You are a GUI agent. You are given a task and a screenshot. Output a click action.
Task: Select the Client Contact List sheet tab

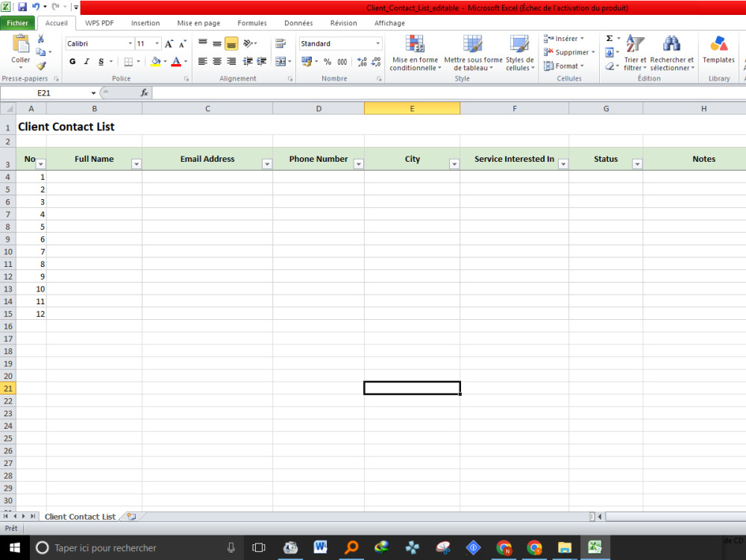point(80,517)
